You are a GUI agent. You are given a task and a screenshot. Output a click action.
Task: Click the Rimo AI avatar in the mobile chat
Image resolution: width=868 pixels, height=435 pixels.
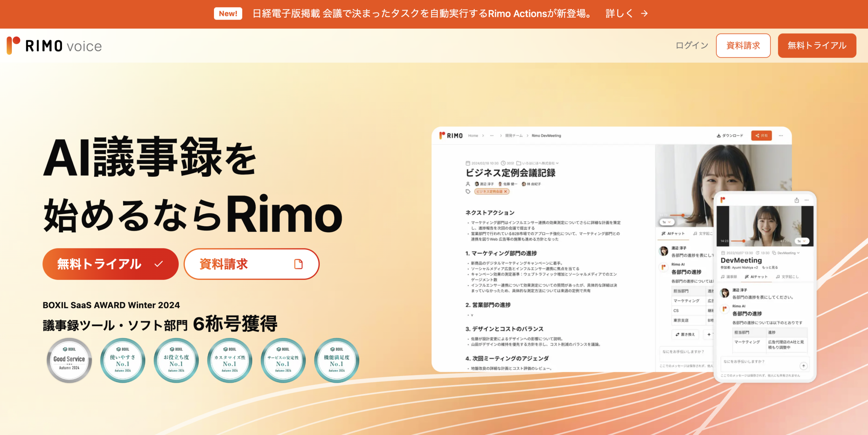(x=725, y=309)
